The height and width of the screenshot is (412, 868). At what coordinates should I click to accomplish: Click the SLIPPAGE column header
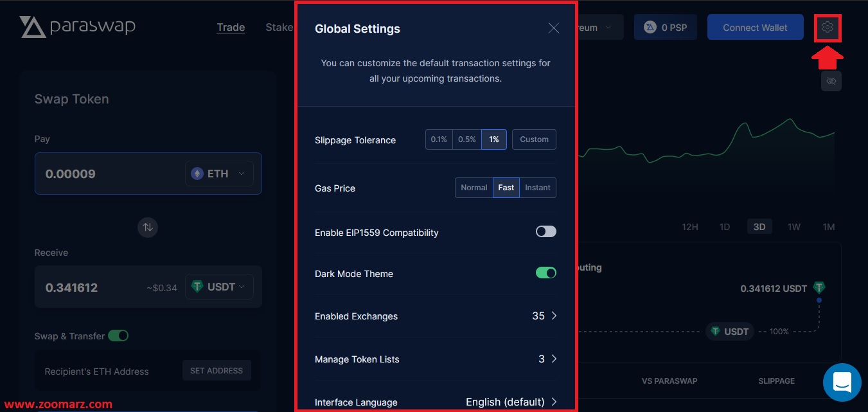pyautogui.click(x=776, y=381)
